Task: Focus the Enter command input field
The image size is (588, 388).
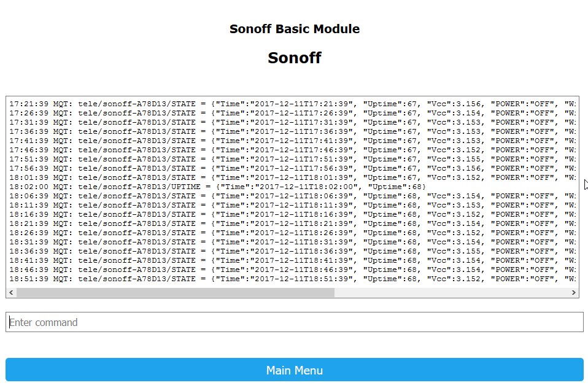Action: click(295, 322)
